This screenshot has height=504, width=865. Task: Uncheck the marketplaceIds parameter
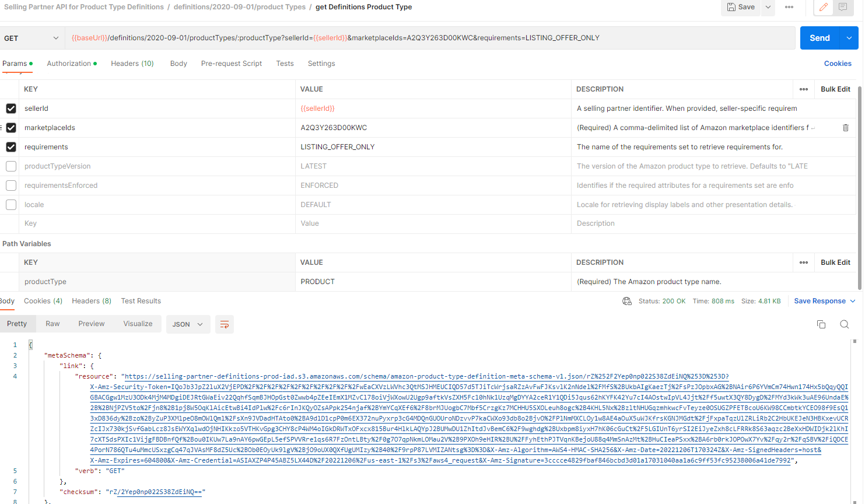11,128
